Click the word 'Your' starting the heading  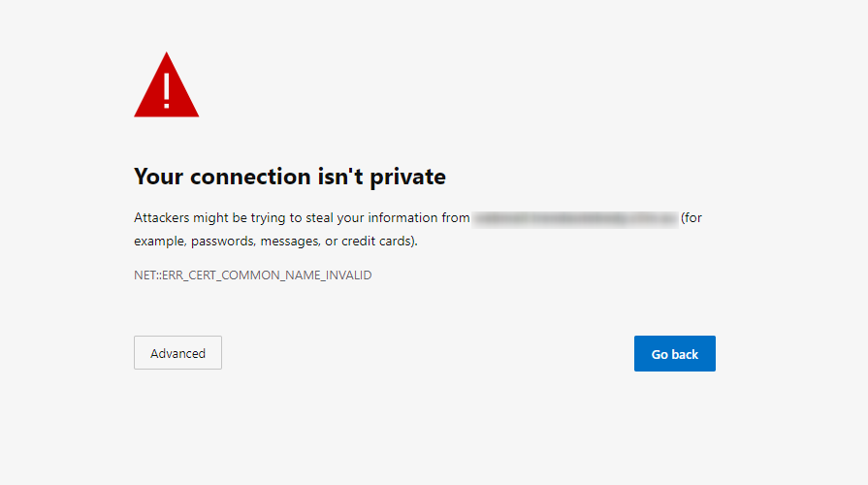click(x=158, y=177)
